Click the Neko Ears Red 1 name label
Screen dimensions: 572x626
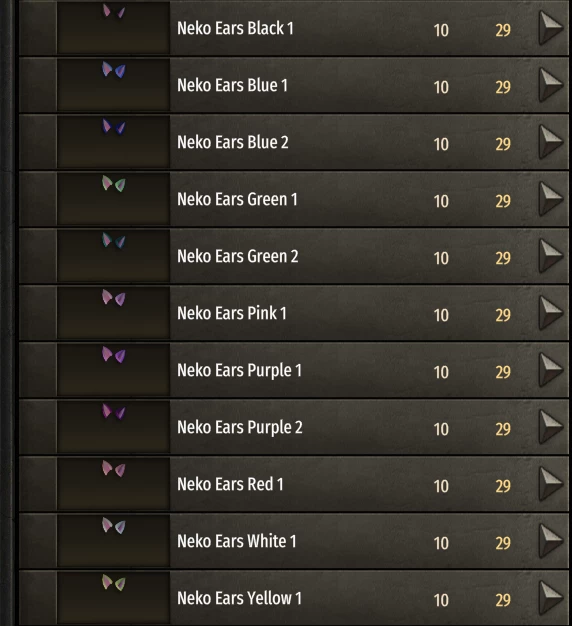(230, 484)
